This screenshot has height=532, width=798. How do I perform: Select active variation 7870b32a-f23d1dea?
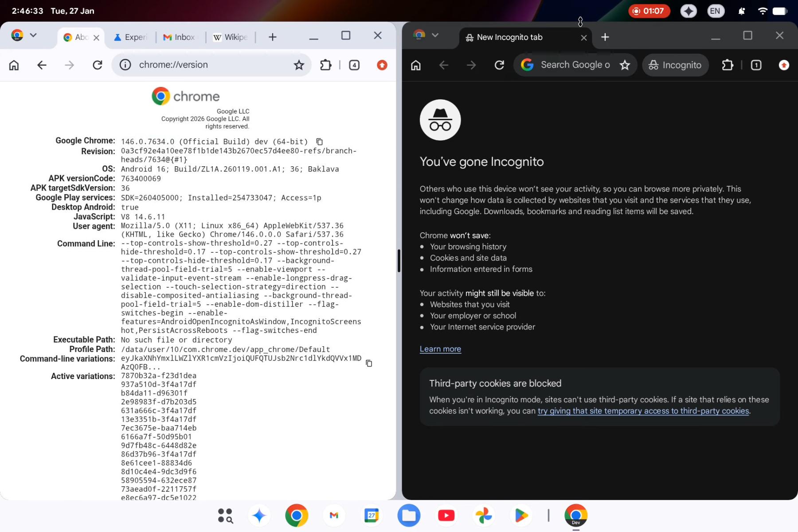159,376
